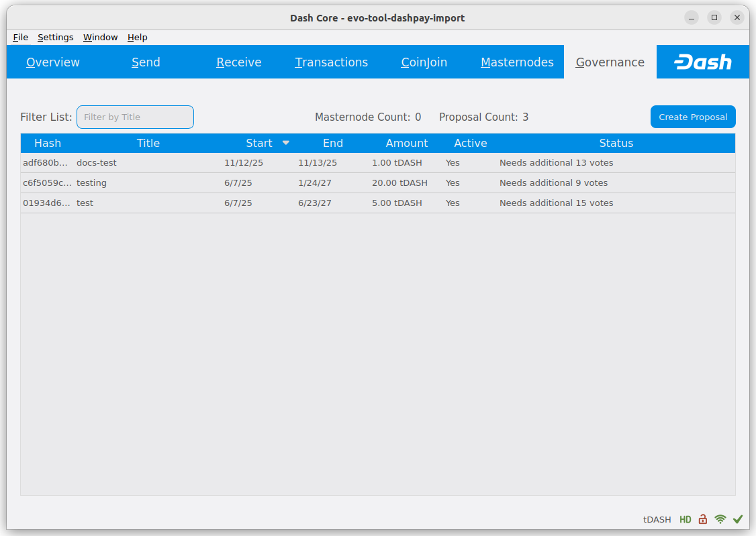The height and width of the screenshot is (536, 756).
Task: Open the Settings menu
Action: tap(55, 38)
